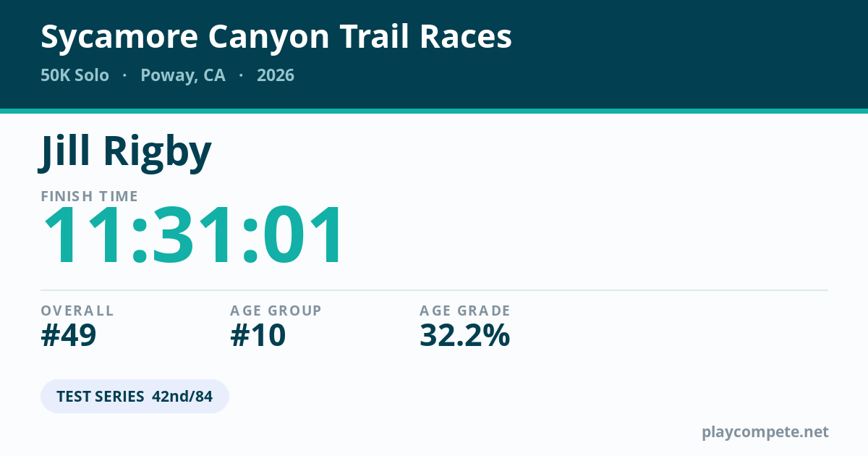The image size is (868, 456).
Task: Open the playcompete.net link
Action: click(765, 432)
